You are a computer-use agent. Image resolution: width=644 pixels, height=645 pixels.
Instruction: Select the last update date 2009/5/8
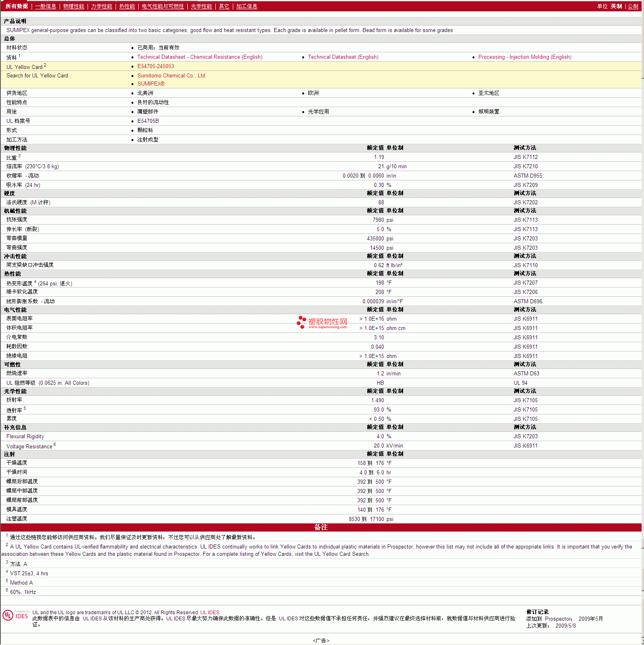point(565,626)
